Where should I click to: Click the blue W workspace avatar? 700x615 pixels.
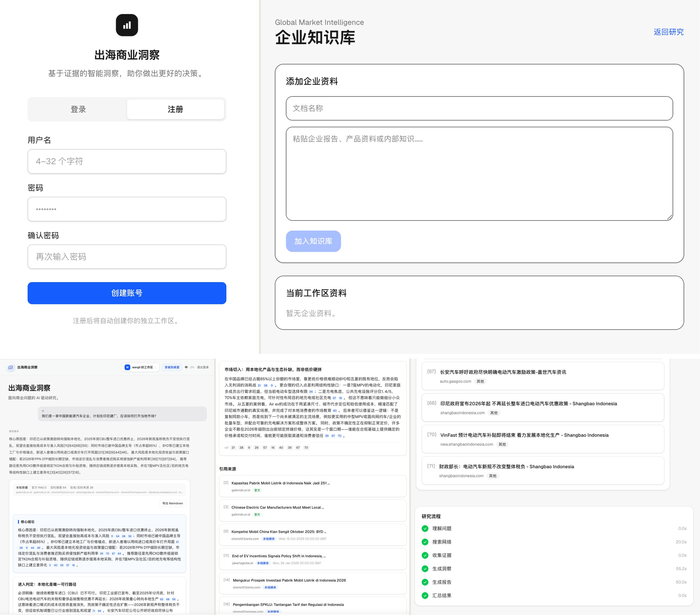[x=127, y=367]
